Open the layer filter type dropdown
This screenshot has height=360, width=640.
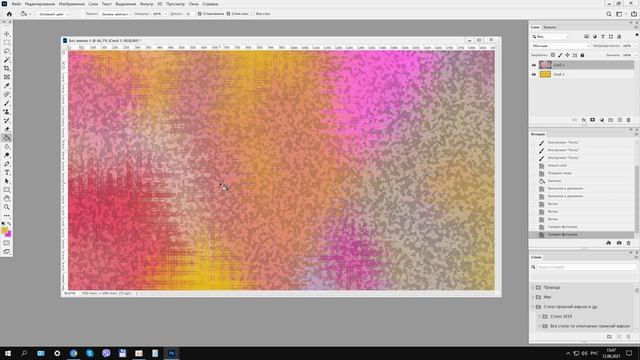(x=550, y=37)
